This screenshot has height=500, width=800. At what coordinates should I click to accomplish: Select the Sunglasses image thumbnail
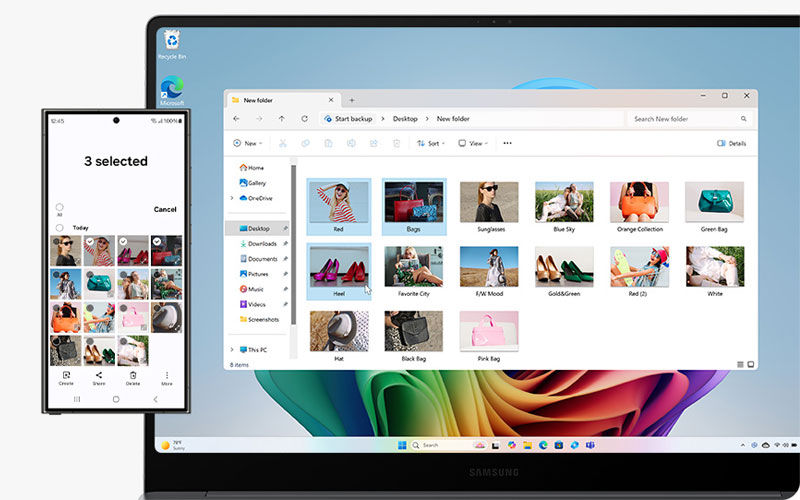489,202
